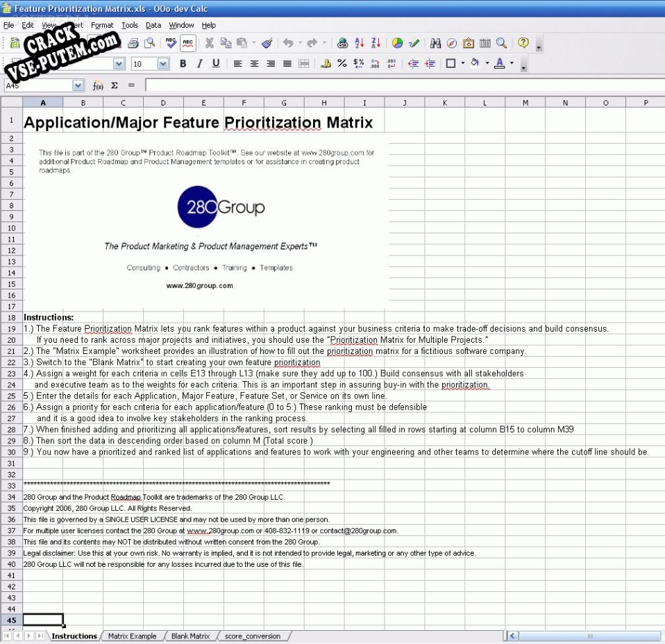Toggle bold formatting

pyautogui.click(x=183, y=63)
